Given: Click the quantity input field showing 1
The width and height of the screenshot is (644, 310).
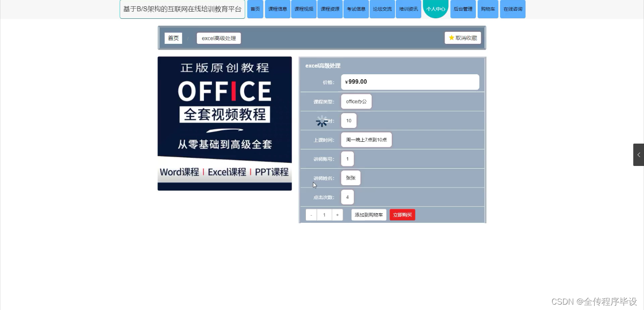Looking at the screenshot, I should 324,215.
